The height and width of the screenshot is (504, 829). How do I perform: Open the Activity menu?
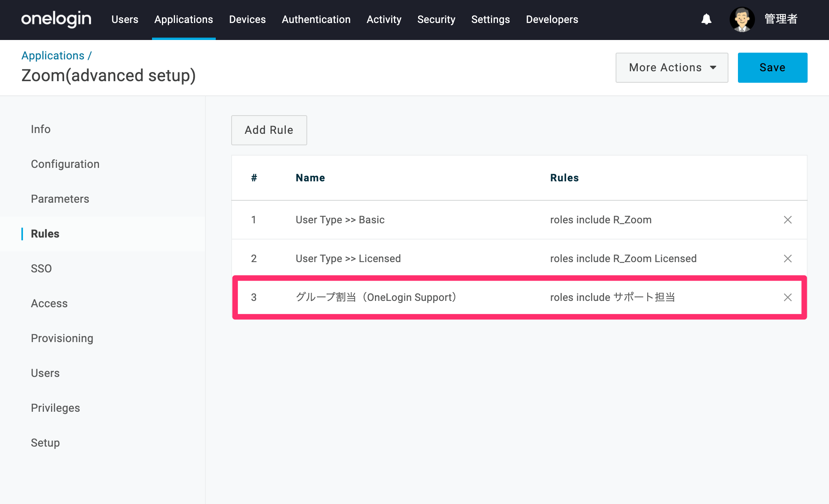(384, 19)
